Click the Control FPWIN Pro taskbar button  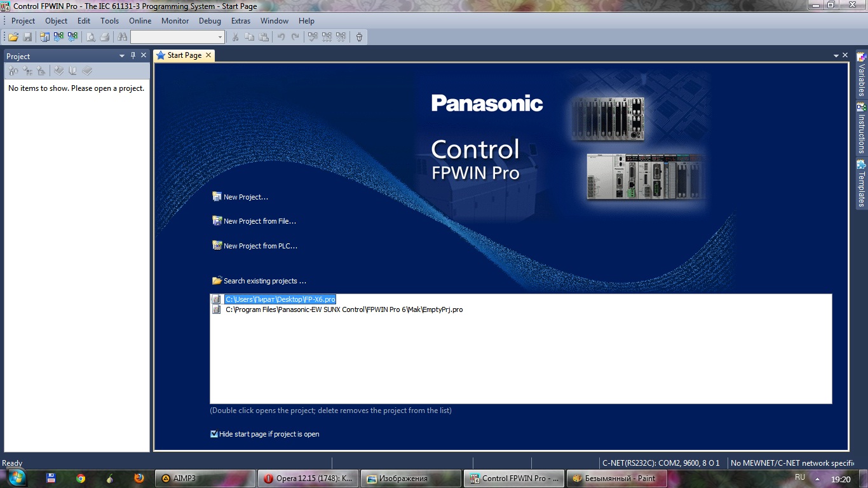[514, 478]
